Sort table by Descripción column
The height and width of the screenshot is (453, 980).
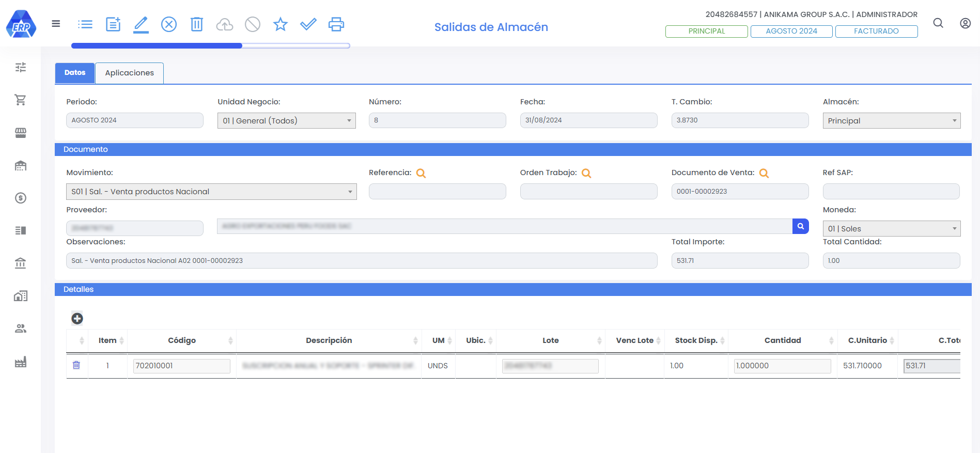click(329, 340)
